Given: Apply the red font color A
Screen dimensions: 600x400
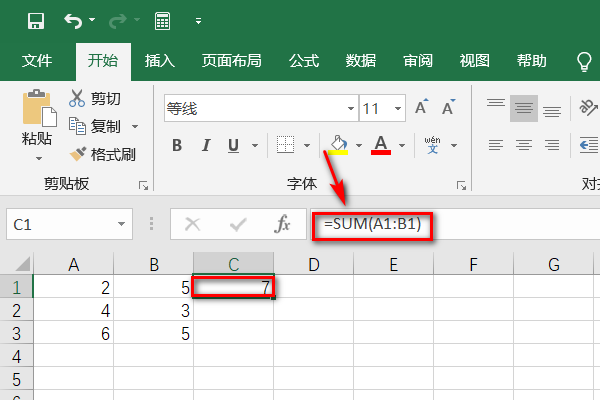Looking at the screenshot, I should coord(381,145).
